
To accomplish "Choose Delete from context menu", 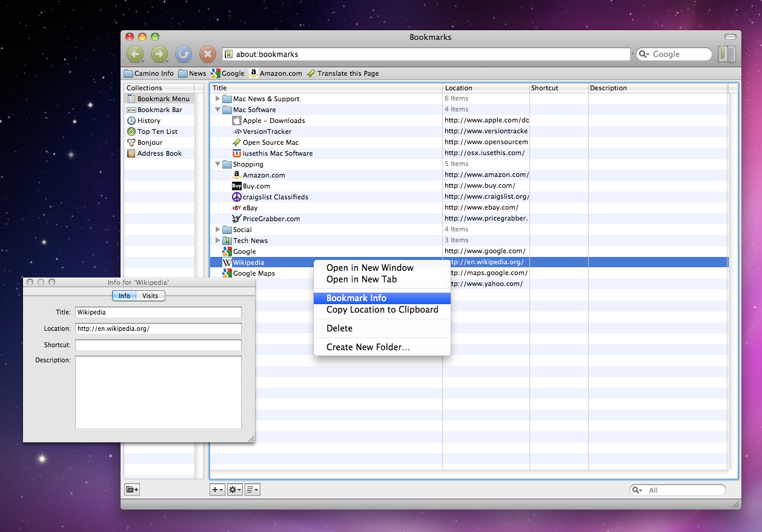I will (x=382, y=328).
